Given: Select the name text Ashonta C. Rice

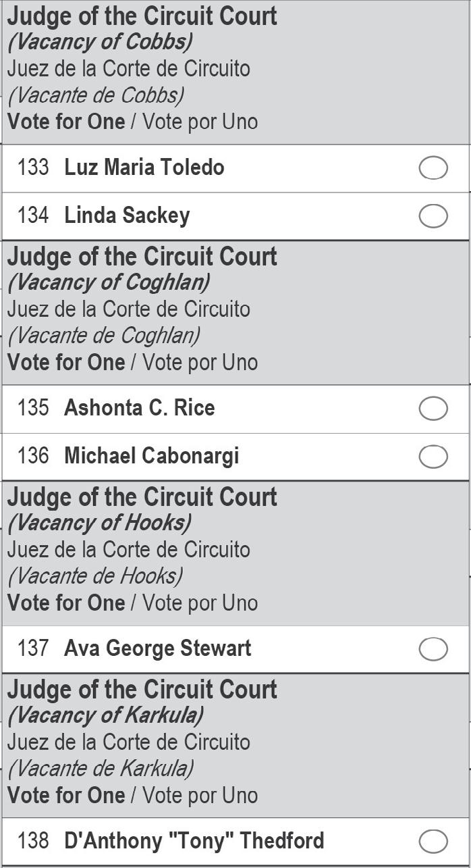Looking at the screenshot, I should pos(139,408).
